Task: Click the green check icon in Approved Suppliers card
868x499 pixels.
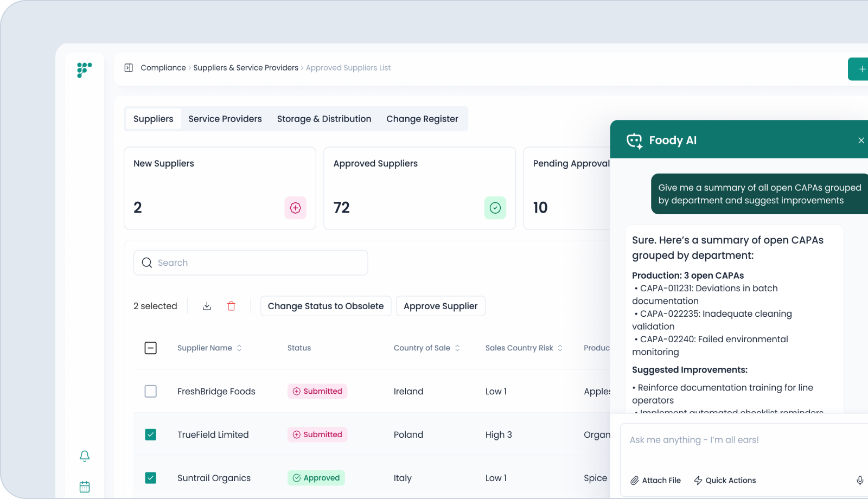Action: 495,208
